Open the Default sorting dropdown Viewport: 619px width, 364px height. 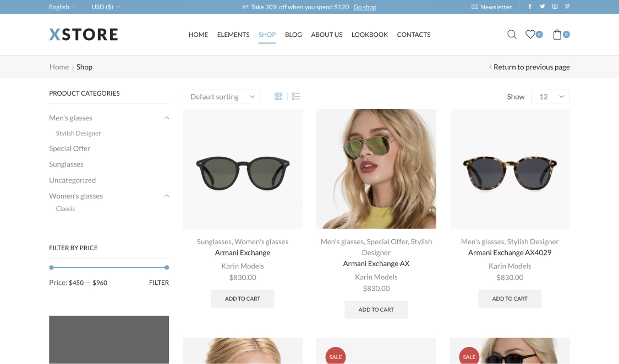point(221,97)
